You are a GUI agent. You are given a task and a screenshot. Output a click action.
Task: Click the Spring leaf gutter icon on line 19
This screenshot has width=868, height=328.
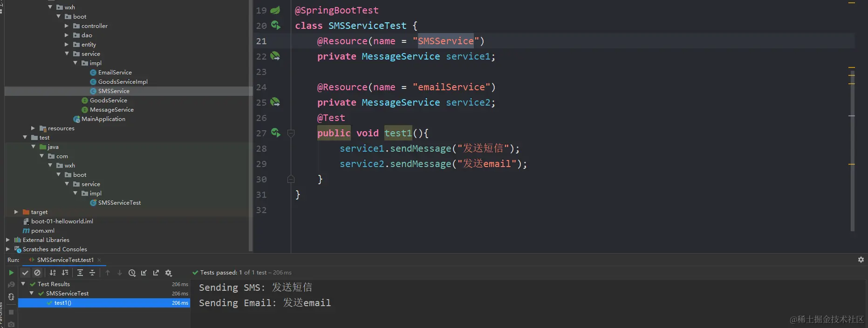pyautogui.click(x=275, y=10)
